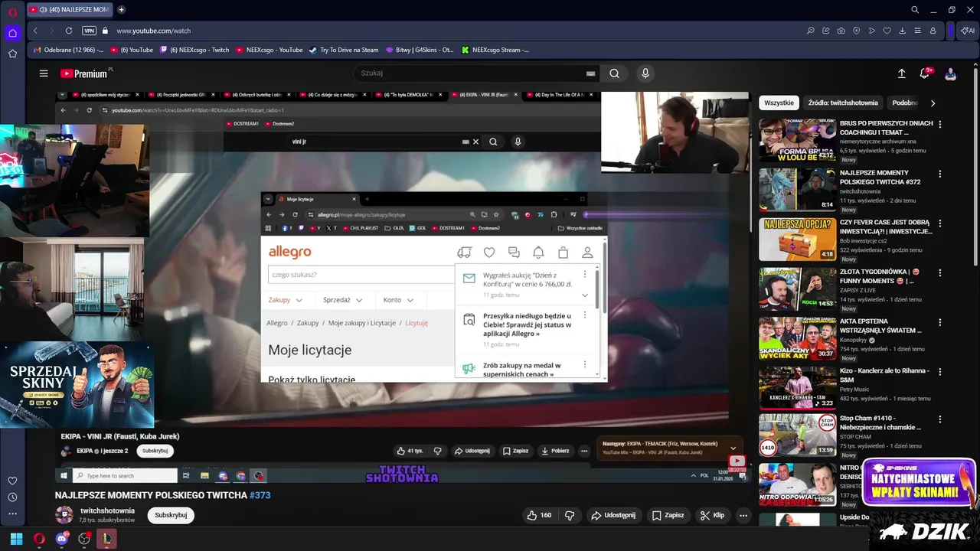Viewport: 980px width, 551px height.
Task: Open the Odebrane (12 966) mail bookmark
Action: [x=68, y=50]
